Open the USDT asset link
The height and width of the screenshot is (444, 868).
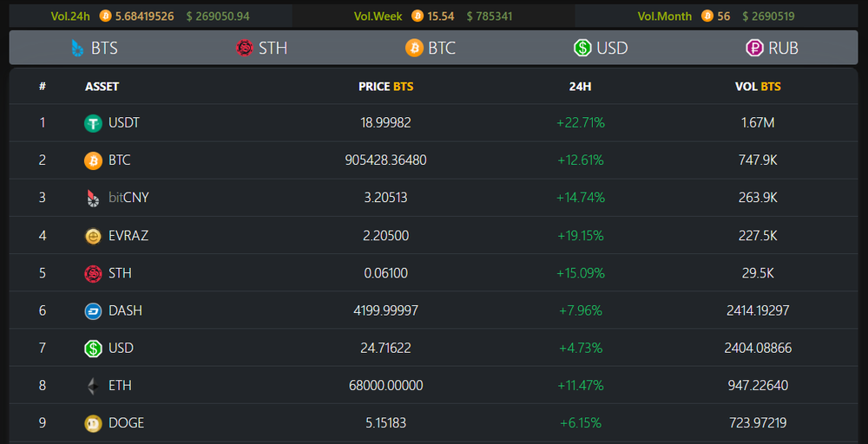(124, 123)
